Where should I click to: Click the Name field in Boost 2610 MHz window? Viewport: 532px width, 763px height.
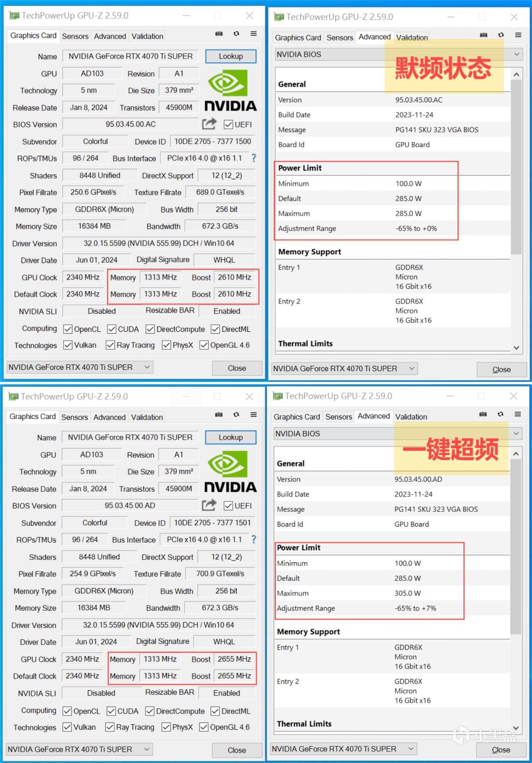point(131,56)
